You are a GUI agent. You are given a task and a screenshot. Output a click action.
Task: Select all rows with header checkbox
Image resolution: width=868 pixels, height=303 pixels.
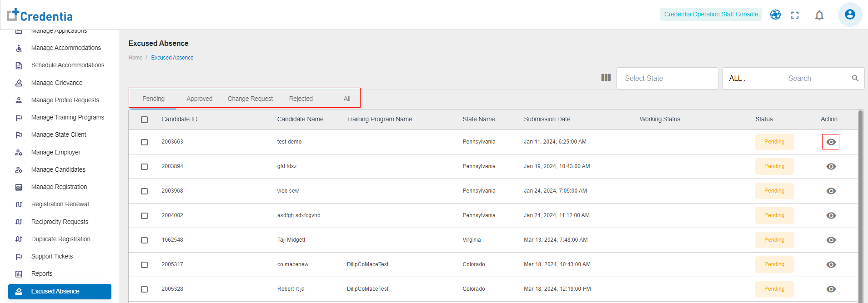[x=145, y=119]
